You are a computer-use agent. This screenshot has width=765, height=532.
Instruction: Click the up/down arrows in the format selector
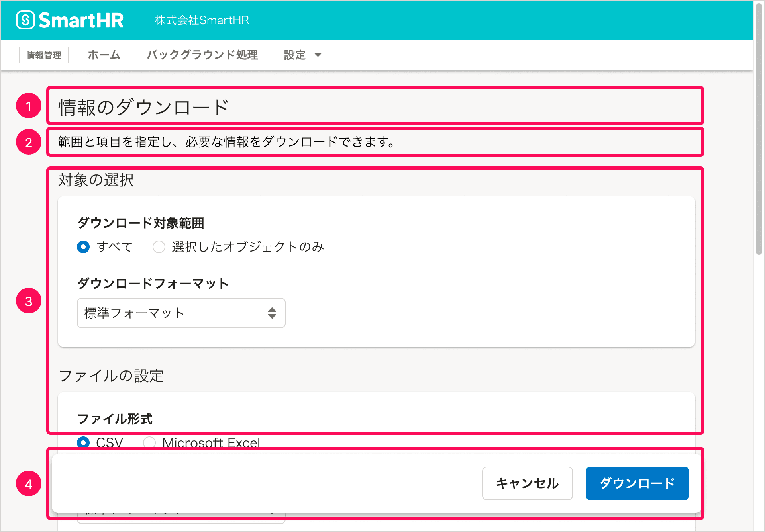coord(271,313)
